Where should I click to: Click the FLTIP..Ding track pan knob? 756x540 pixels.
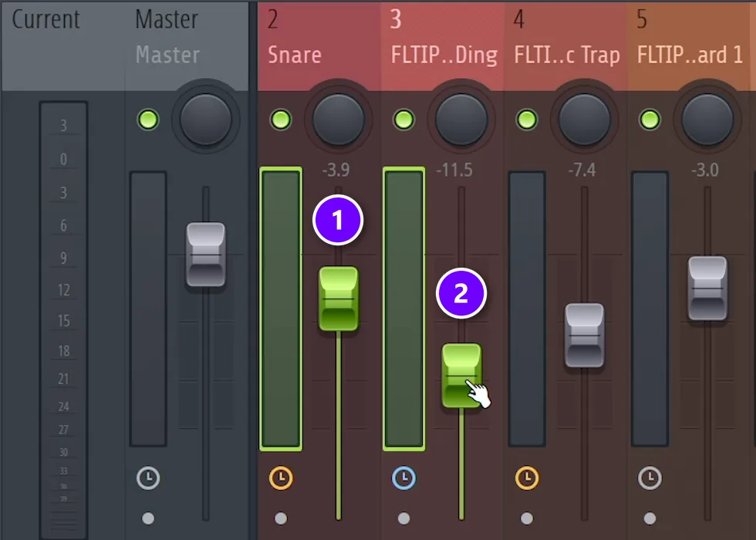[461, 119]
